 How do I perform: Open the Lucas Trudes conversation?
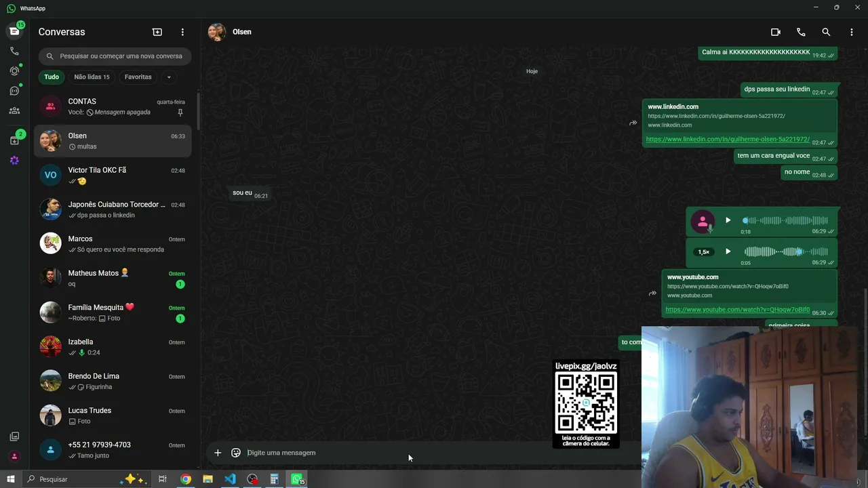(x=113, y=415)
